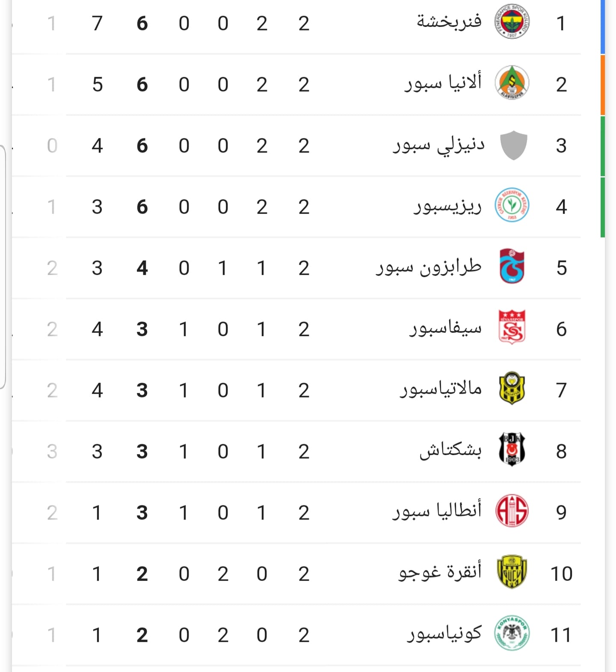Click the Antalyaspor red logo
The width and height of the screenshot is (616, 672).
(512, 511)
